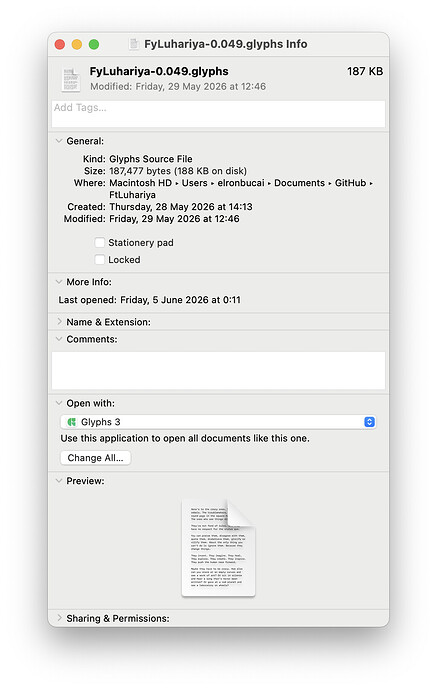Click the Add Tags field
Image resolution: width=437 pixels, height=690 pixels.
[x=218, y=114]
